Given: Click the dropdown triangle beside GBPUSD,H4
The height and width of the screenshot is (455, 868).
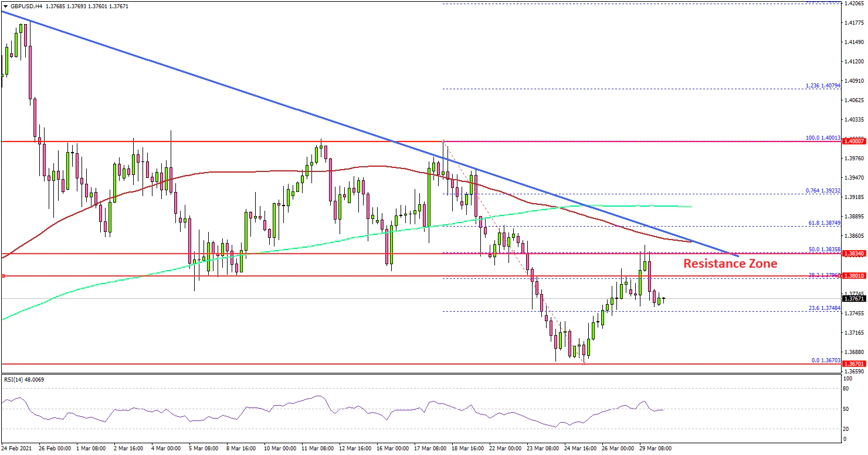Looking at the screenshot, I should (x=5, y=6).
